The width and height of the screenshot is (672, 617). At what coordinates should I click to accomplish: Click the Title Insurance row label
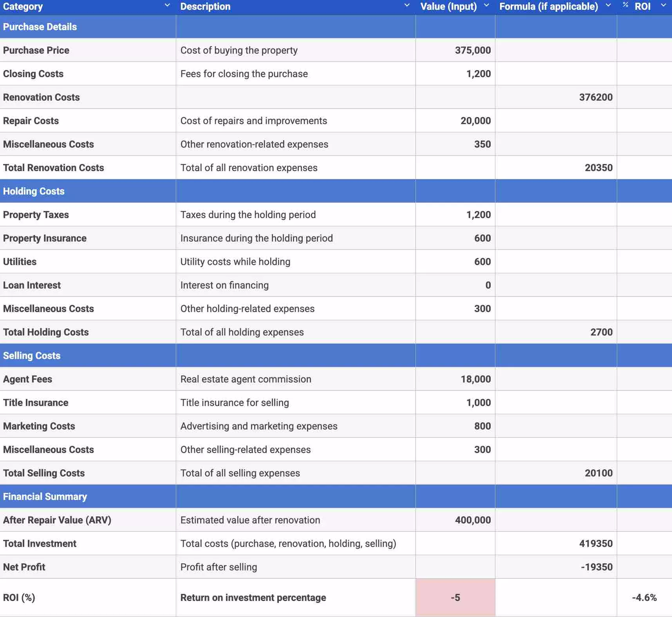pos(36,402)
